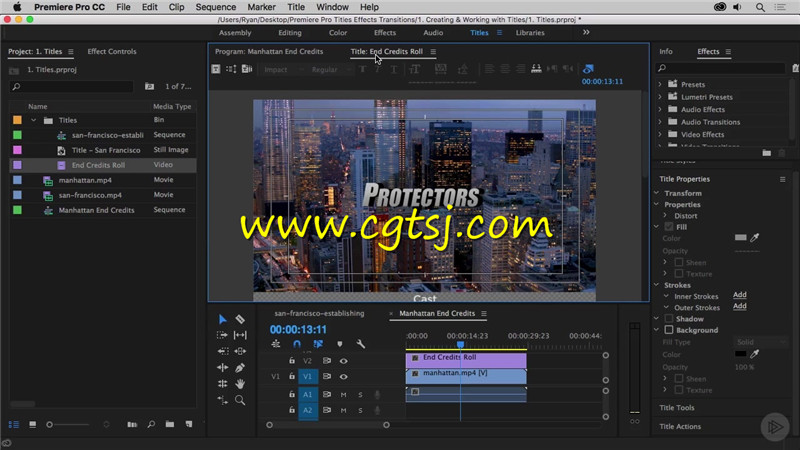Select the Selection arrow tool

tap(222, 319)
